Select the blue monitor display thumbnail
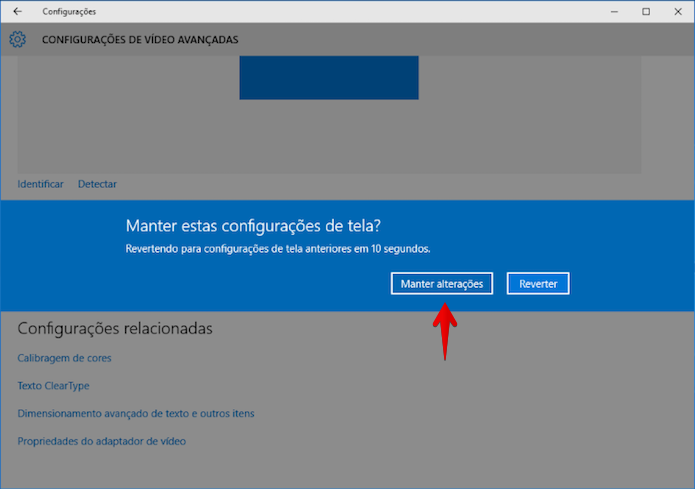This screenshot has height=489, width=695. click(x=329, y=78)
